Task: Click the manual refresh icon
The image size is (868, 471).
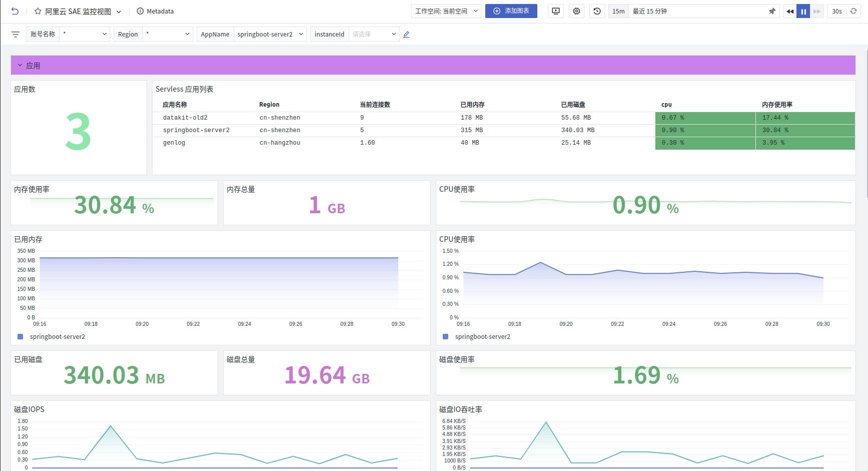Action: (853, 11)
